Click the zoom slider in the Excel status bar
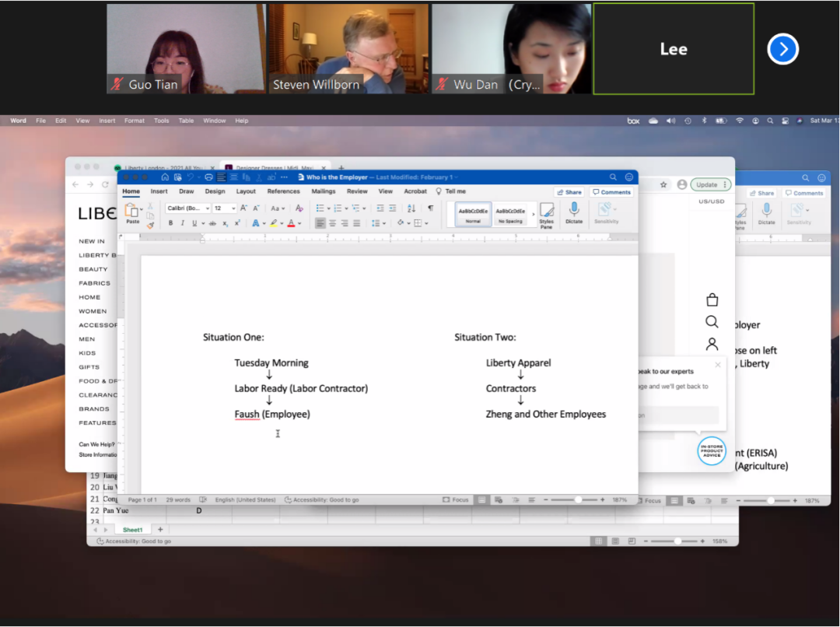 [674, 541]
